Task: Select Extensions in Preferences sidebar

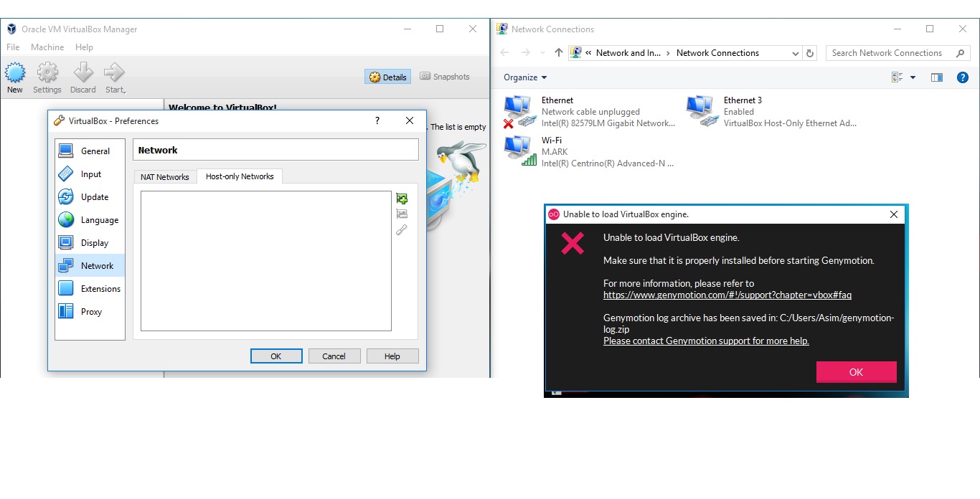Action: pyautogui.click(x=90, y=288)
